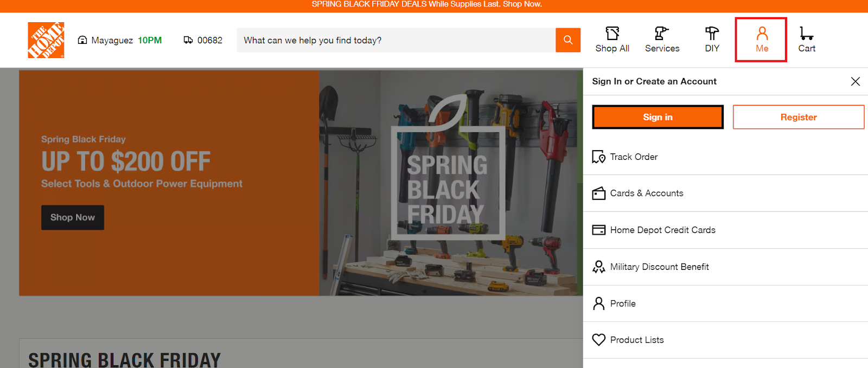This screenshot has height=368, width=868.
Task: Click the orange search magnifier icon
Action: [x=567, y=40]
